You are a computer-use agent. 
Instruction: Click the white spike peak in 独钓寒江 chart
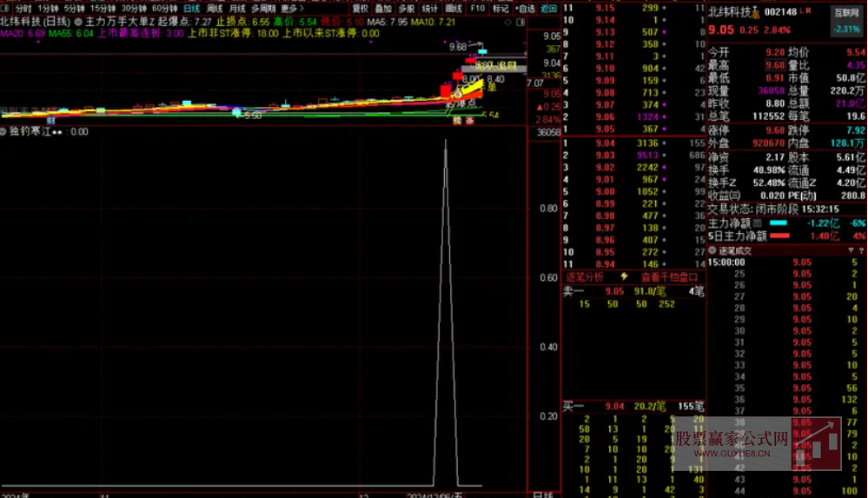(446, 141)
